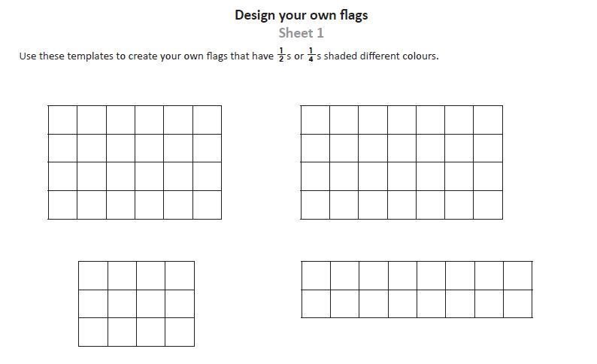The height and width of the screenshot is (364, 597).
Task: Click top-left cell of the six-column flag grid
Action: (x=63, y=120)
